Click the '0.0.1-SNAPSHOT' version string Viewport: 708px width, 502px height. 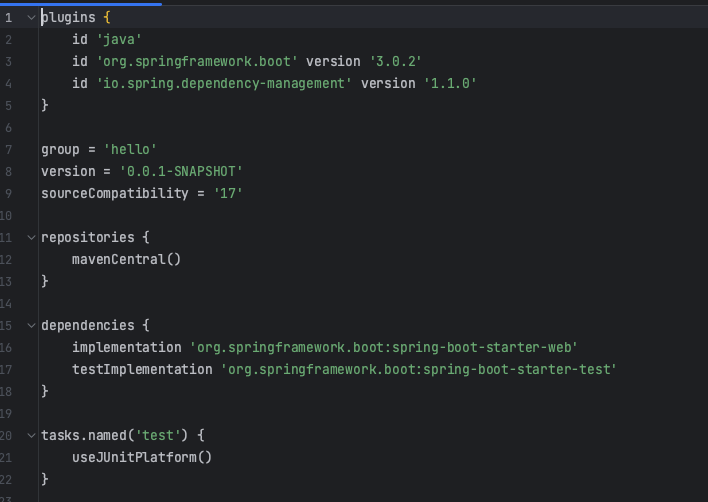tap(181, 172)
